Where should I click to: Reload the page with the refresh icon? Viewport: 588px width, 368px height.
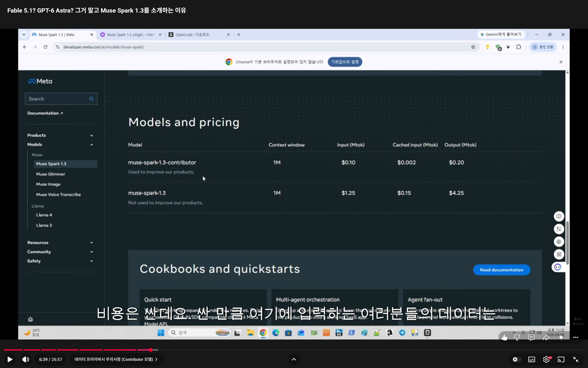(45, 47)
